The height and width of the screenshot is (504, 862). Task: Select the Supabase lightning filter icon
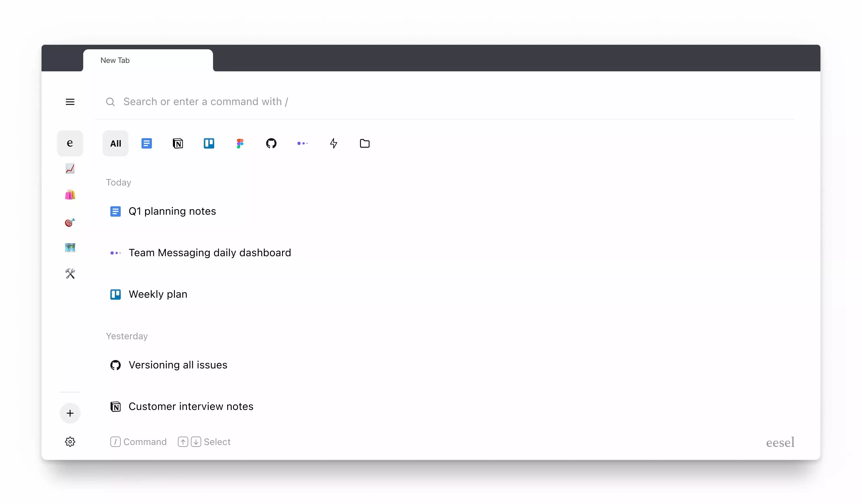tap(334, 143)
